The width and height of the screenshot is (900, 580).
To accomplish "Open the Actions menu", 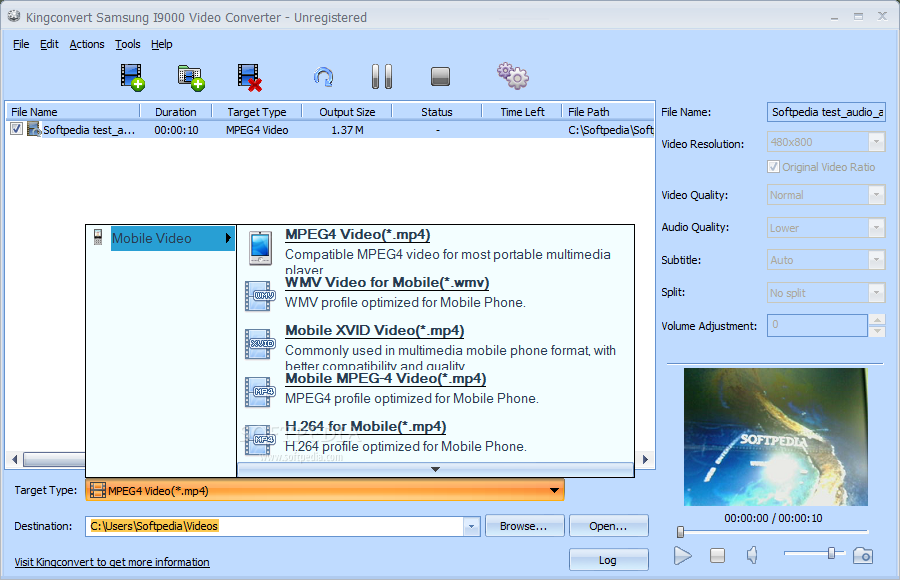I will pos(87,44).
